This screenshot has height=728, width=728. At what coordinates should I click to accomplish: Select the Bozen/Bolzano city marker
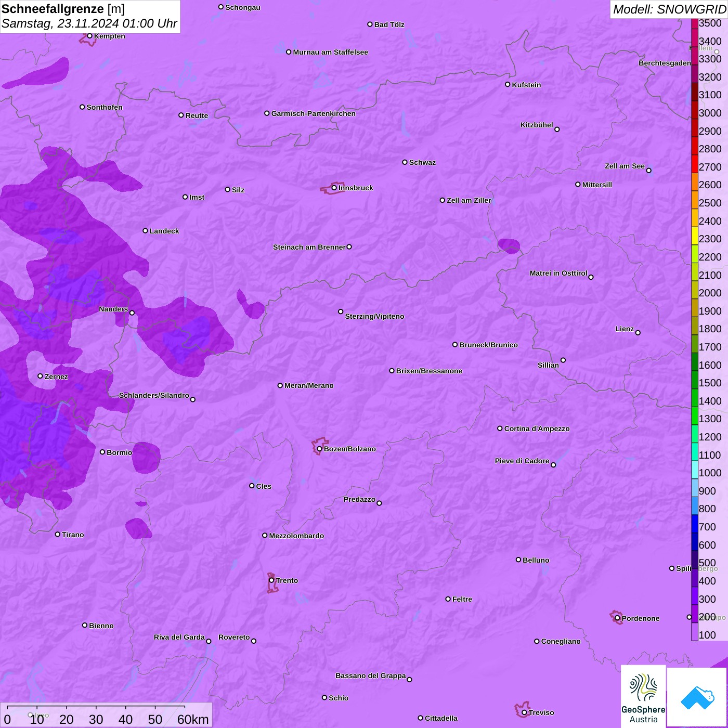tap(319, 449)
